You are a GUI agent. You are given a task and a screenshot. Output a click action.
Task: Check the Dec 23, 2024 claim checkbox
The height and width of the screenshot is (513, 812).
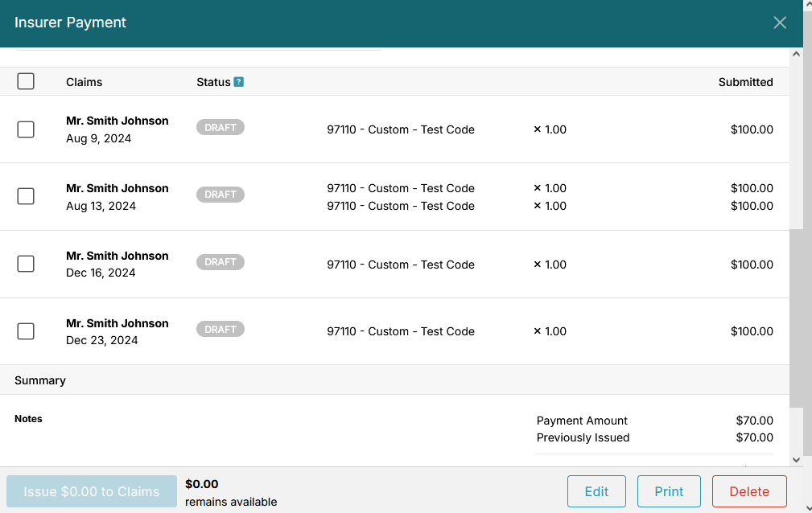(25, 330)
